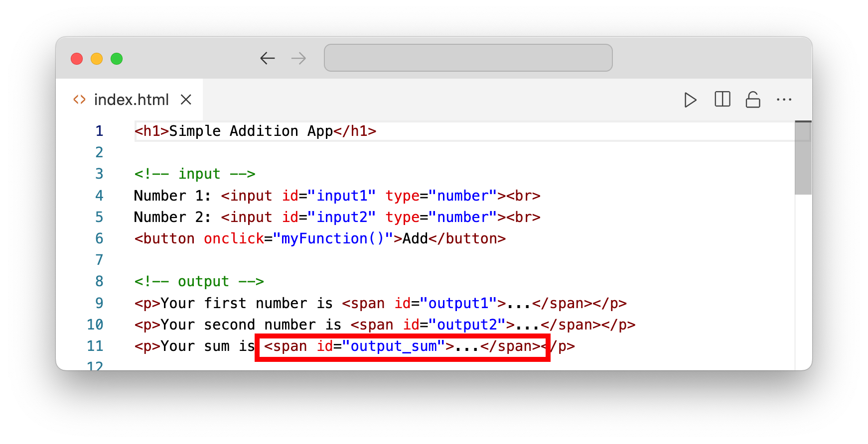This screenshot has width=868, height=444.
Task: Click the red close window button
Action: pos(77,59)
